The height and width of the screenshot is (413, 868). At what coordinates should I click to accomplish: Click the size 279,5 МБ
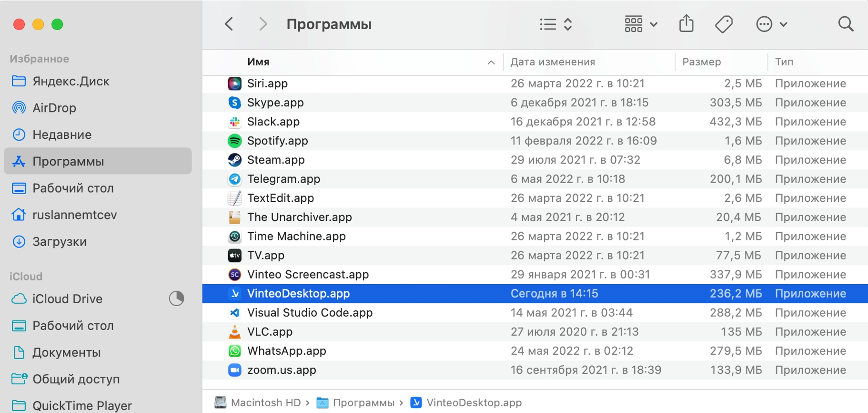[x=736, y=351]
